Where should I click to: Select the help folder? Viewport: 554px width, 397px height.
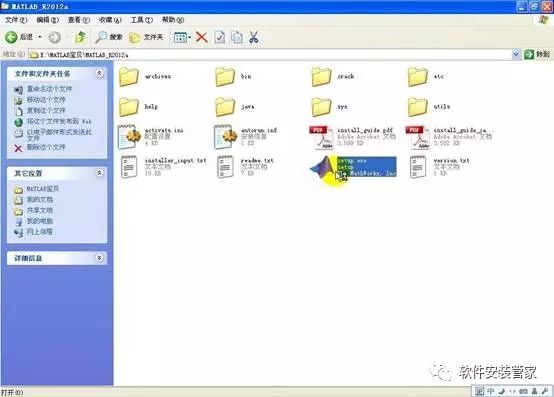(138, 107)
